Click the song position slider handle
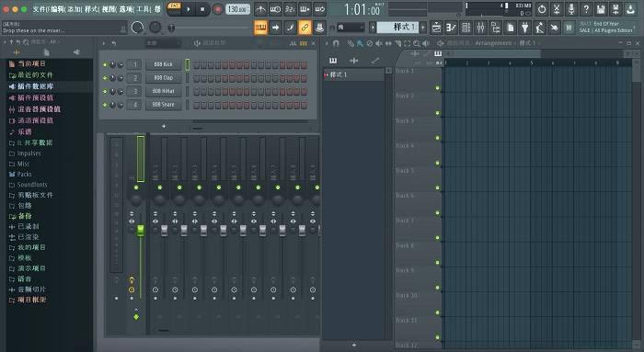The image size is (644, 352). 171,28
